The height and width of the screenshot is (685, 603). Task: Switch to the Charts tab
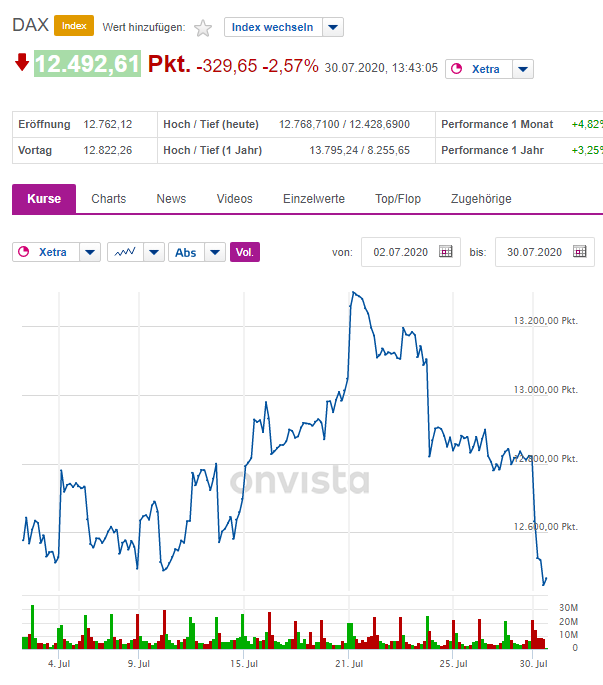point(109,199)
